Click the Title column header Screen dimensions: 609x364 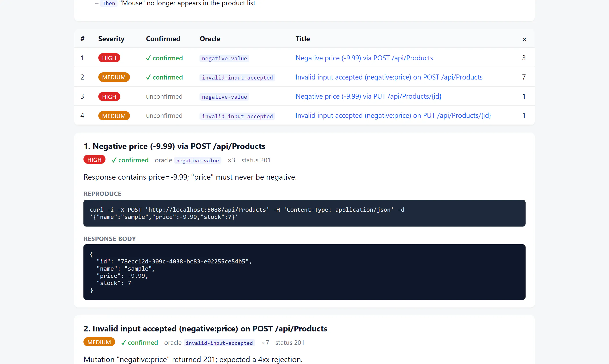click(x=303, y=39)
